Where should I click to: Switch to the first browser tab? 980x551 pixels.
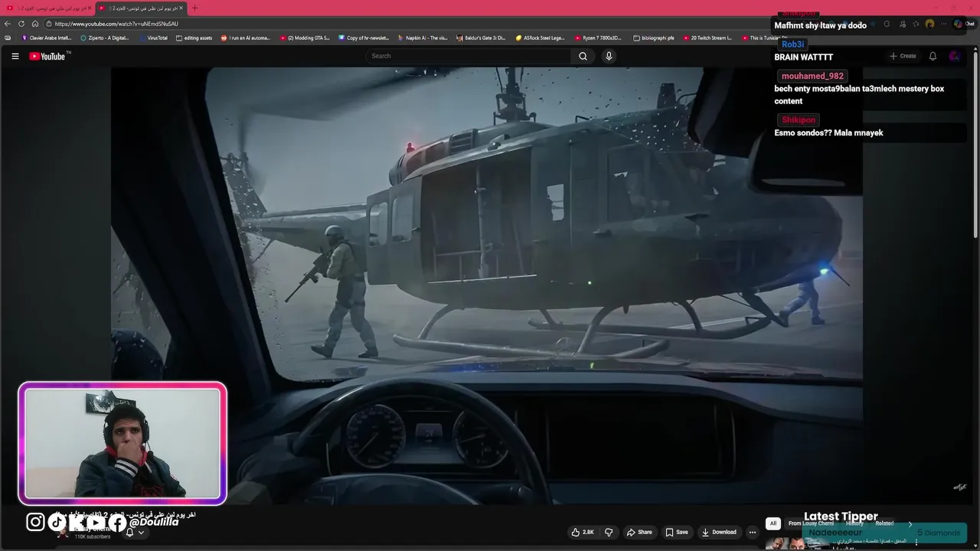47,8
